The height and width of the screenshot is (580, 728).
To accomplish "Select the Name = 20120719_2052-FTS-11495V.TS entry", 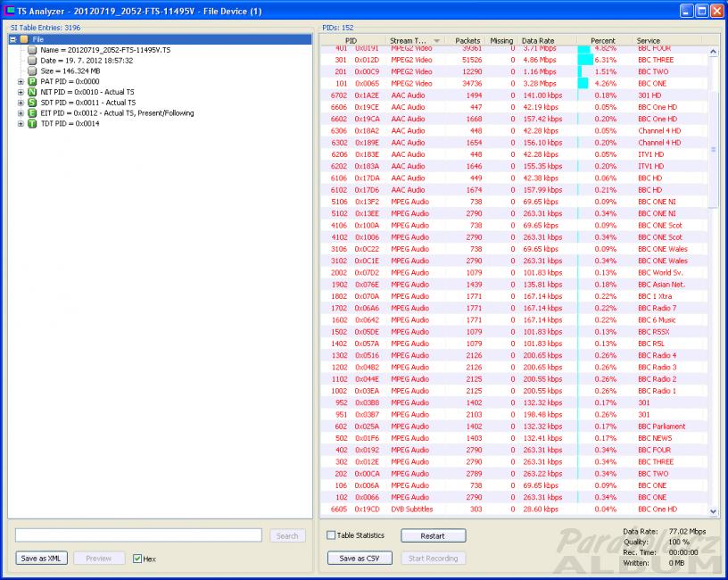I will tap(105, 50).
